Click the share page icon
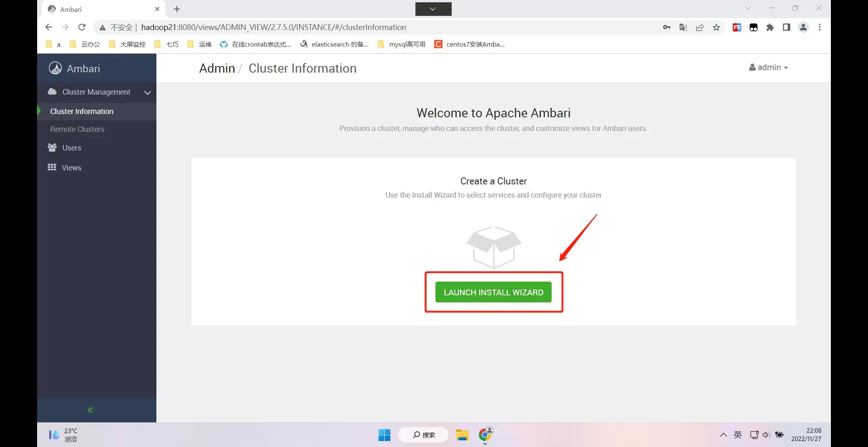This screenshot has width=868, height=447. pyautogui.click(x=700, y=28)
